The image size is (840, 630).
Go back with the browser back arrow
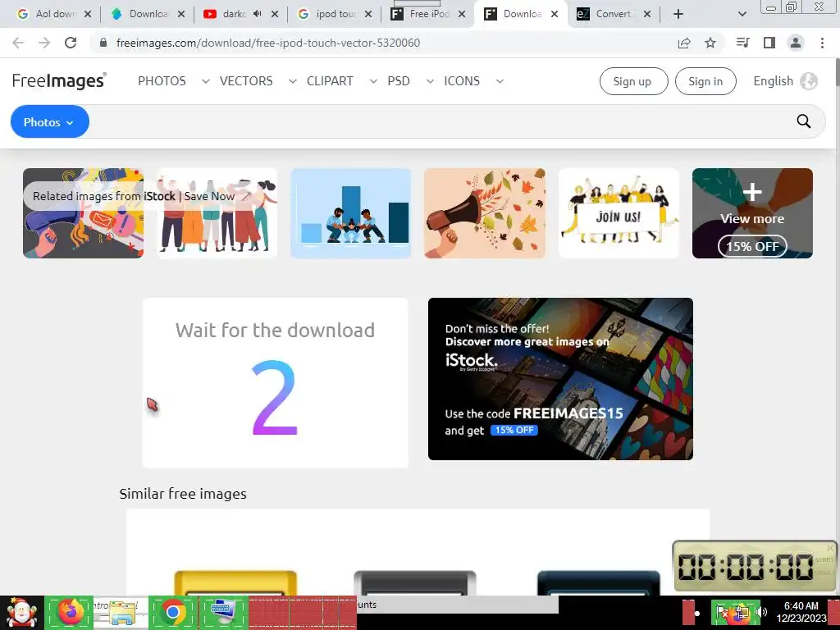[x=18, y=43]
